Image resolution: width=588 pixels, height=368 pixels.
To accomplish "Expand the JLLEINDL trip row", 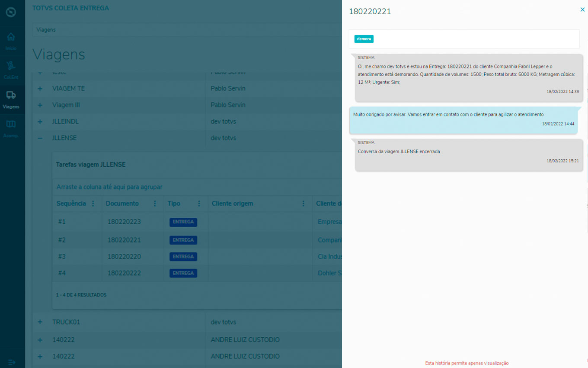I will [x=40, y=122].
